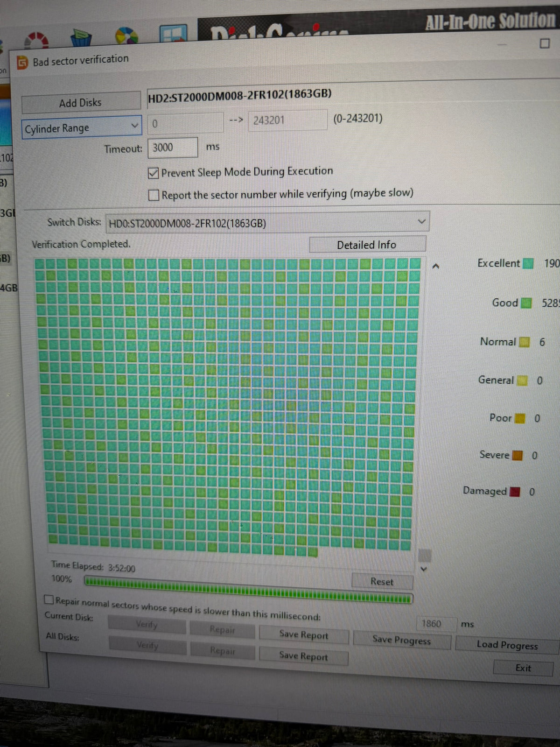Click the DiskGenius icon in dialog title bar
Viewport: 560px width, 747px height.
pos(22,62)
